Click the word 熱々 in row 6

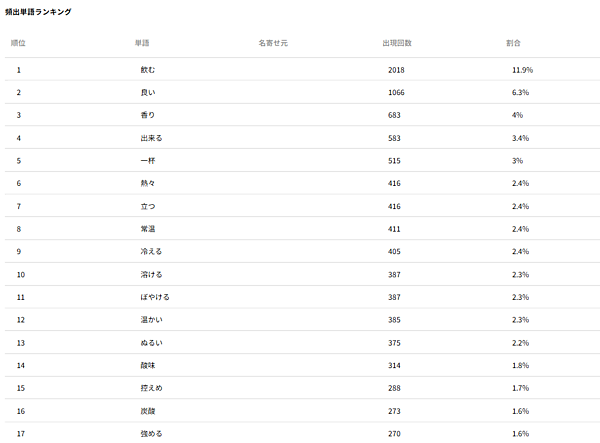click(x=148, y=184)
